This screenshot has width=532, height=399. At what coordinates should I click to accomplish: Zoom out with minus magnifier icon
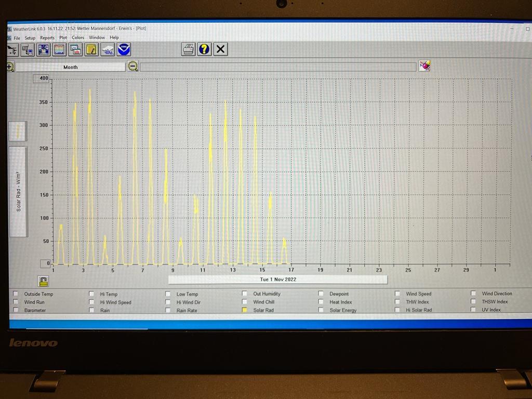(133, 66)
